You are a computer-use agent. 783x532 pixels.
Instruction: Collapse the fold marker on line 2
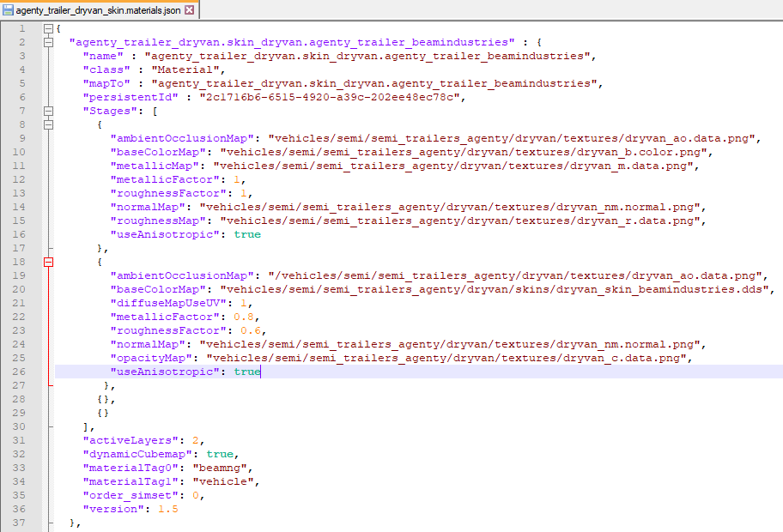tap(48, 42)
